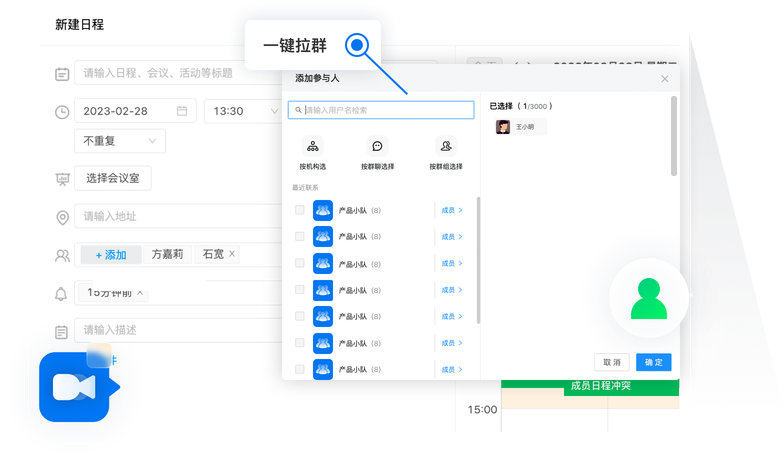This screenshot has width=784, height=462.
Task: Click the 按群聊选择 chat bubble icon
Action: (x=376, y=146)
